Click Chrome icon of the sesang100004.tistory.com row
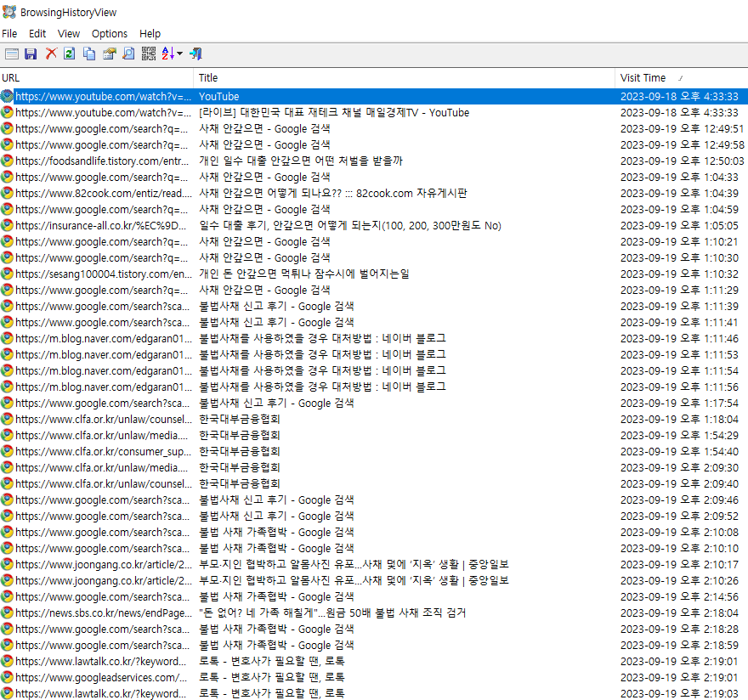Image resolution: width=748 pixels, height=700 pixels. coord(7,274)
